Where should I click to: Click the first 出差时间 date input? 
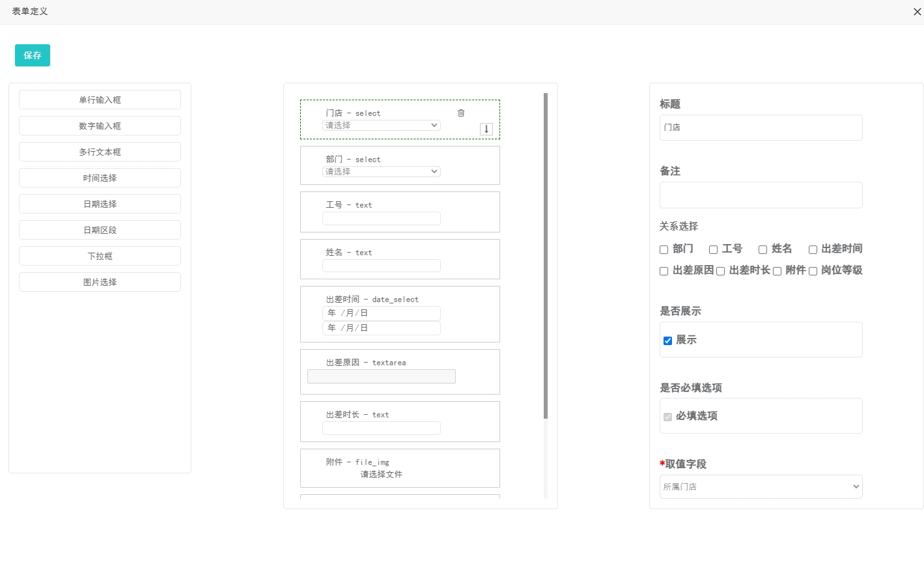pyautogui.click(x=382, y=313)
